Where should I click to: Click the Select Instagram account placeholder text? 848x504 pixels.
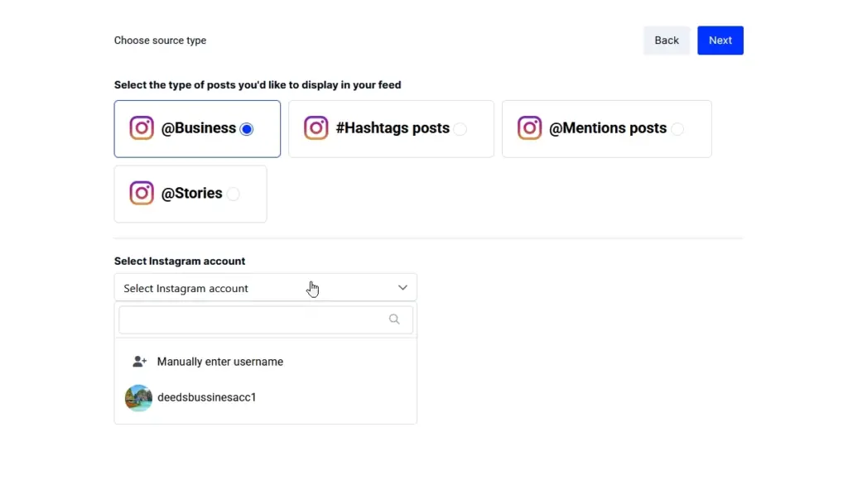(186, 289)
